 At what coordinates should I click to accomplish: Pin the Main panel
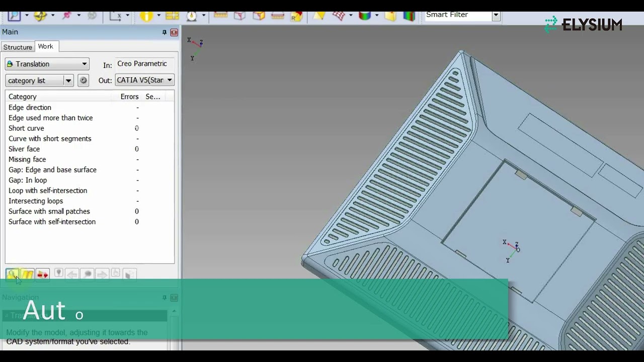tap(164, 32)
